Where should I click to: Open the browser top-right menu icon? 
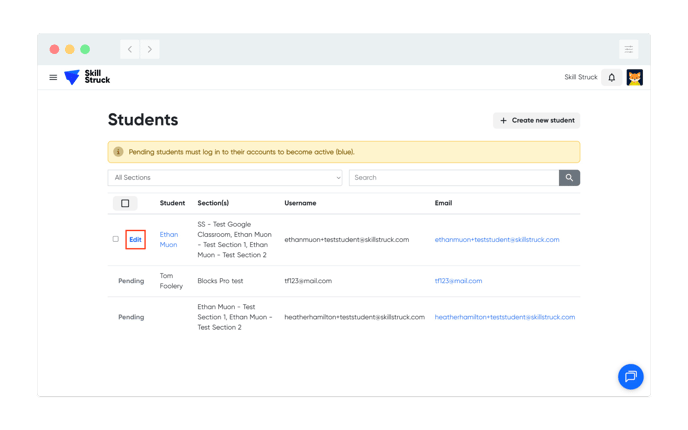coord(628,49)
